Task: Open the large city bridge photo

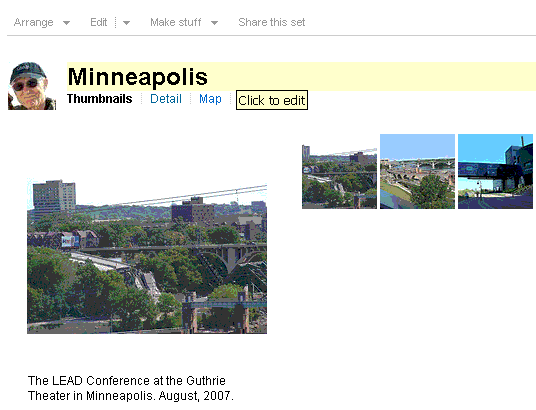Action: pos(147,256)
